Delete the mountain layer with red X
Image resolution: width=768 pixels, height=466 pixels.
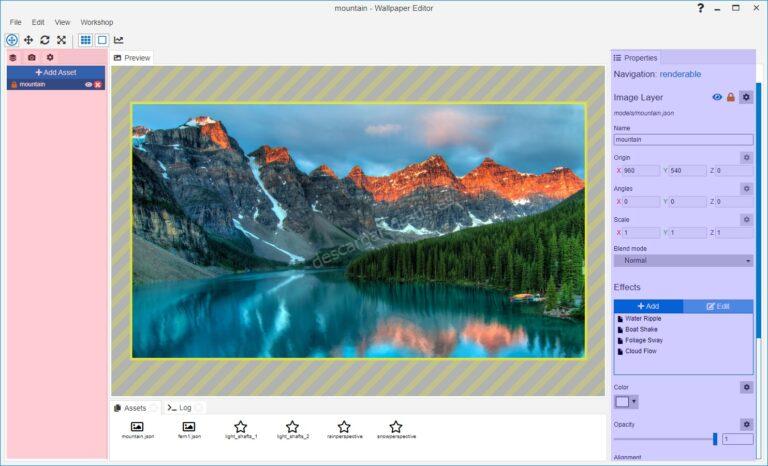pos(98,85)
